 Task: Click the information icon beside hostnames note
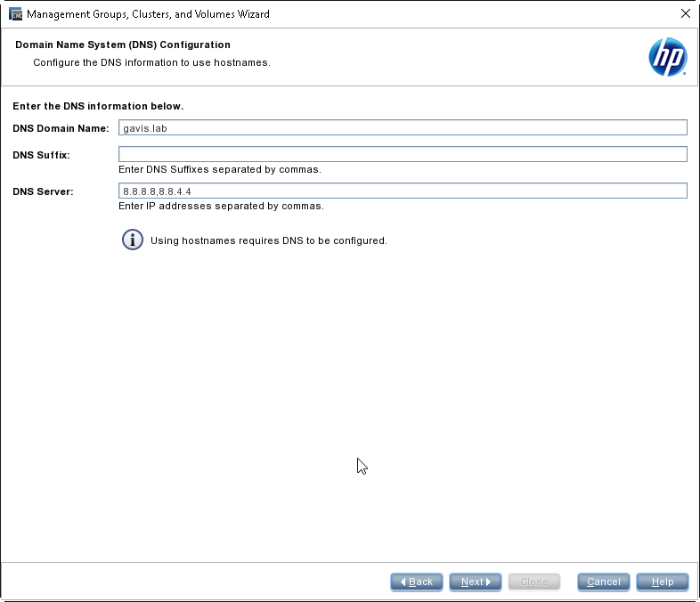click(x=133, y=240)
